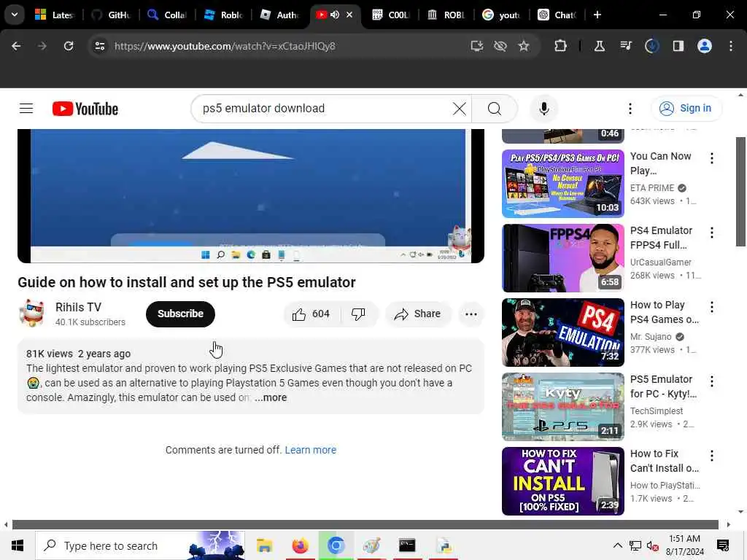Open media controls icon in toolbar
The width and height of the screenshot is (747, 560).
(x=625, y=46)
